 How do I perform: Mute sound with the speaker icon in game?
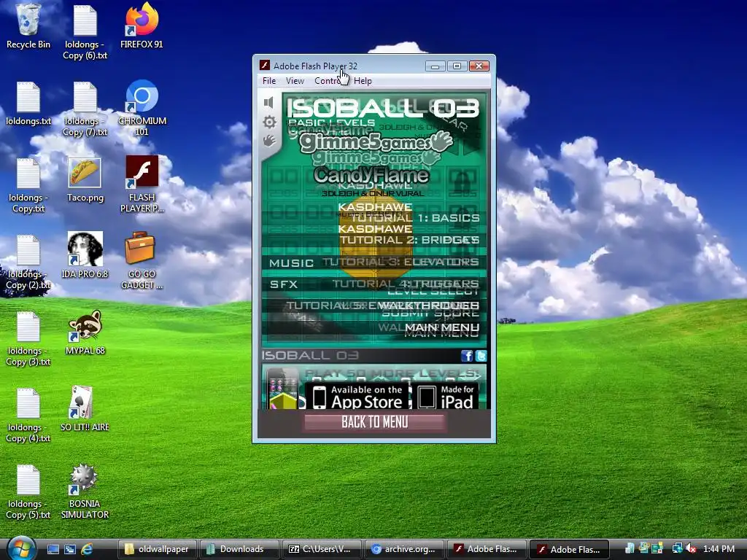pyautogui.click(x=268, y=102)
